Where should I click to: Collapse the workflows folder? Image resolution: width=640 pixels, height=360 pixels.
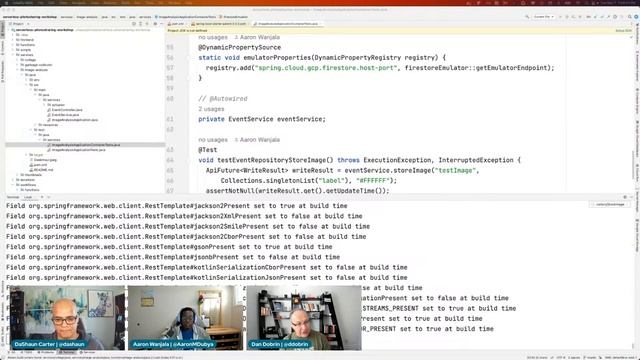13,185
